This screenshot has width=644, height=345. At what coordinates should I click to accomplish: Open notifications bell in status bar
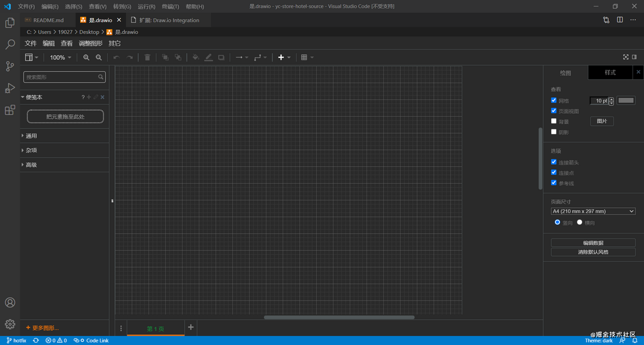(635, 340)
